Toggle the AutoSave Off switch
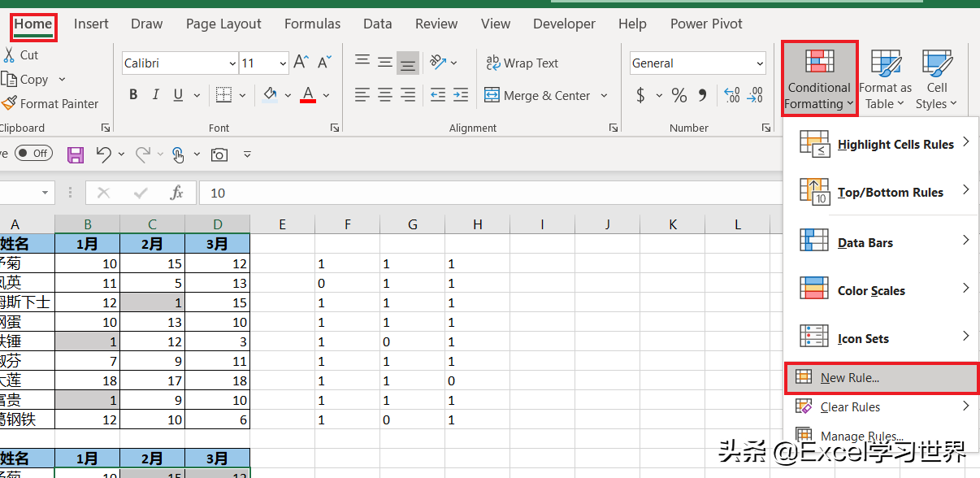This screenshot has width=980, height=478. point(33,153)
